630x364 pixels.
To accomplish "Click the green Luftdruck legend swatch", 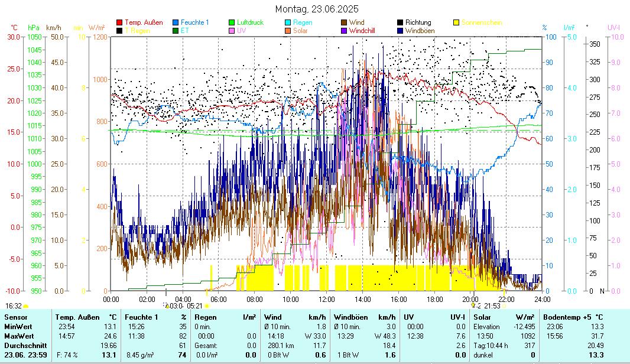I will pos(232,22).
